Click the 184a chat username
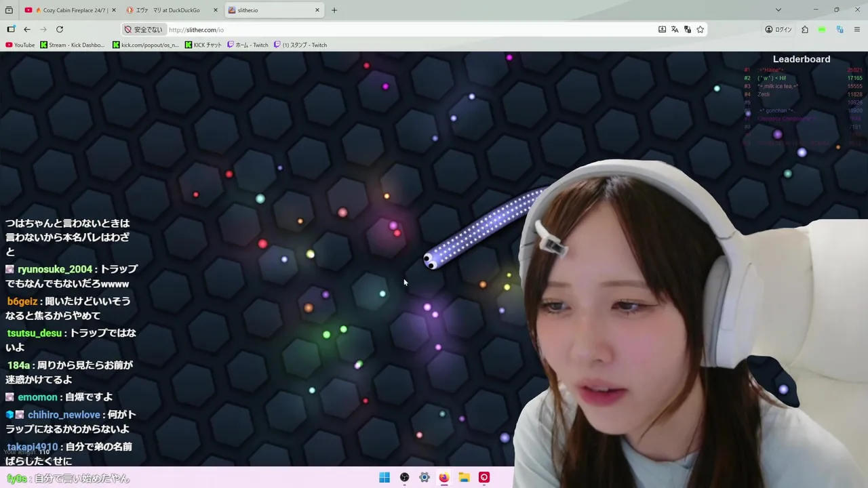The image size is (868, 488). [x=18, y=365]
